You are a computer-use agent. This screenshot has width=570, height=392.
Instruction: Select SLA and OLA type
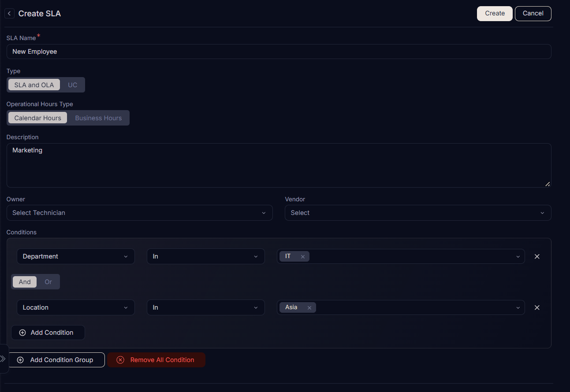click(34, 85)
